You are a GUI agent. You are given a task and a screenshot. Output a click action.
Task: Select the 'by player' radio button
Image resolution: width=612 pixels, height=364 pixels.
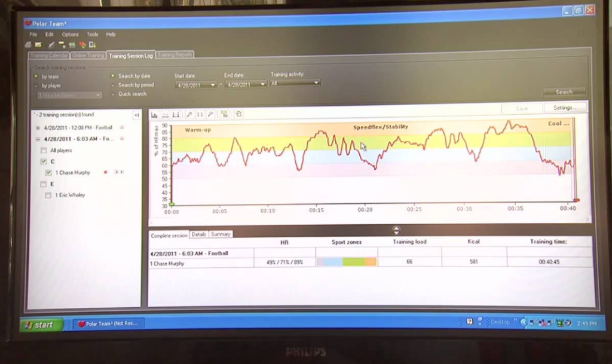pyautogui.click(x=36, y=86)
